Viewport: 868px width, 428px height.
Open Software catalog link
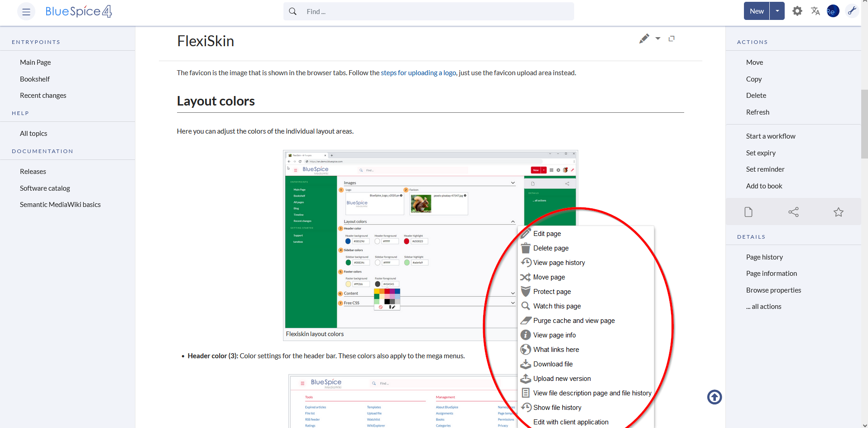45,188
